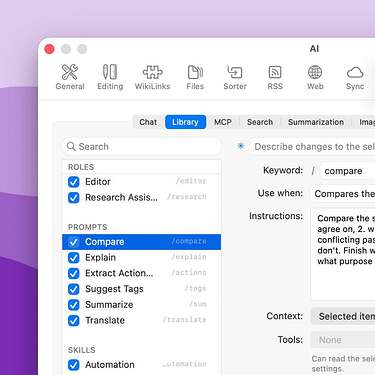Open the Web settings pane
The image size is (375, 375).
point(315,77)
